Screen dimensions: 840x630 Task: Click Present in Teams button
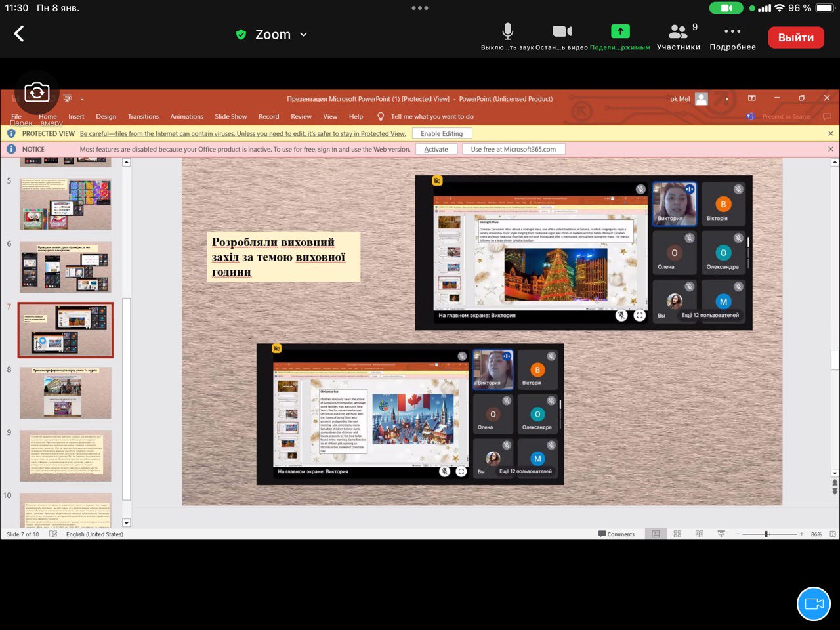(779, 117)
